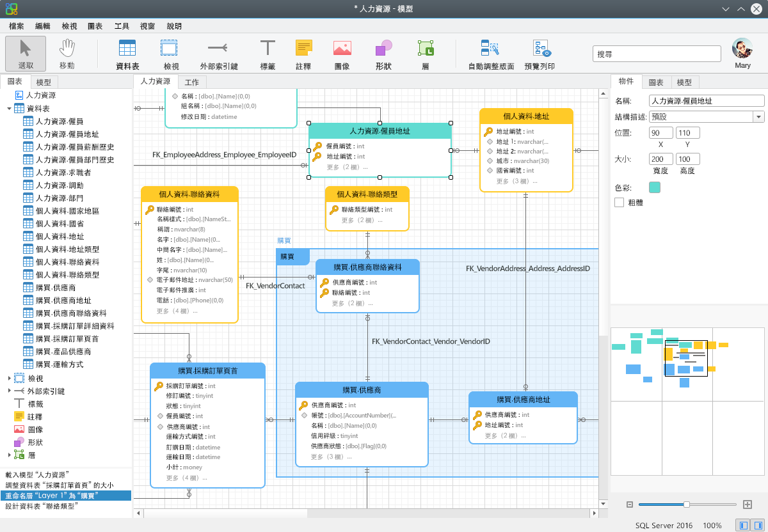
Task: Activate the 移動 hand tool
Action: 67,53
